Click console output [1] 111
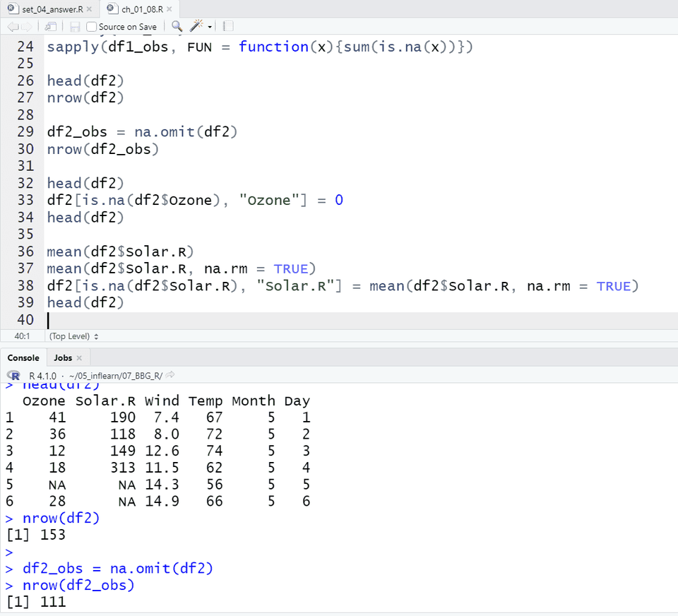 coord(36,602)
